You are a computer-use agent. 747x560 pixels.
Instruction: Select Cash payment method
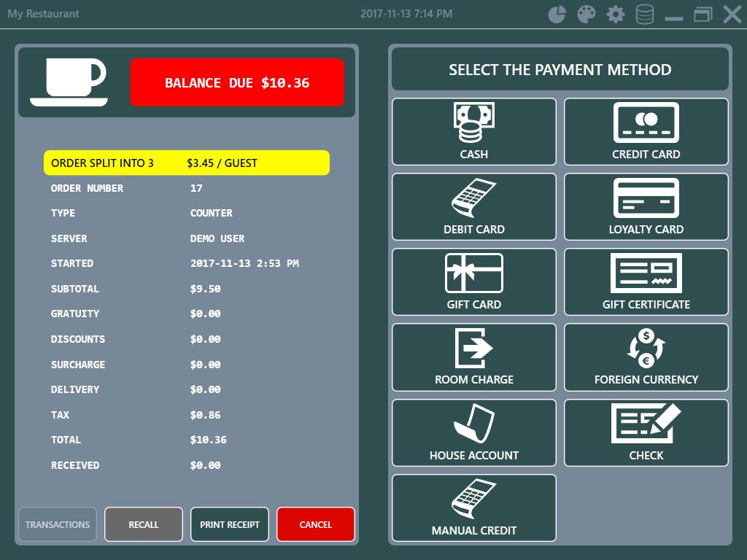[x=474, y=131]
